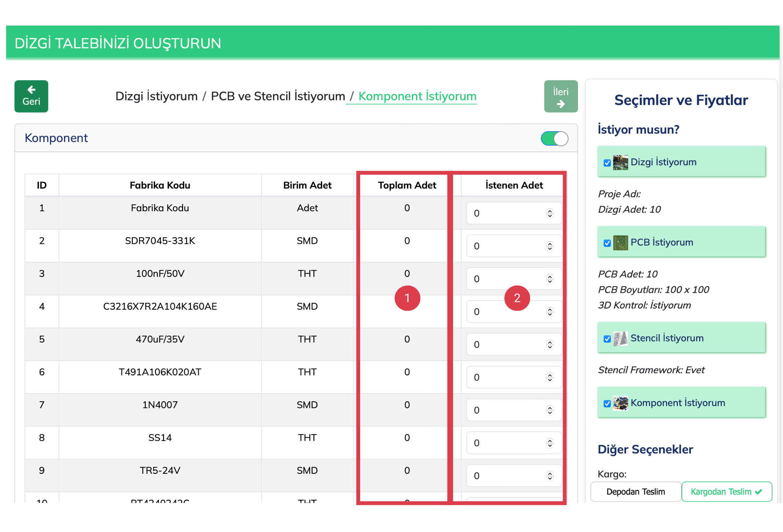Click stepper arrows for 1N4007 quantity
Viewport: 783px width, 532px height.
pyautogui.click(x=550, y=410)
